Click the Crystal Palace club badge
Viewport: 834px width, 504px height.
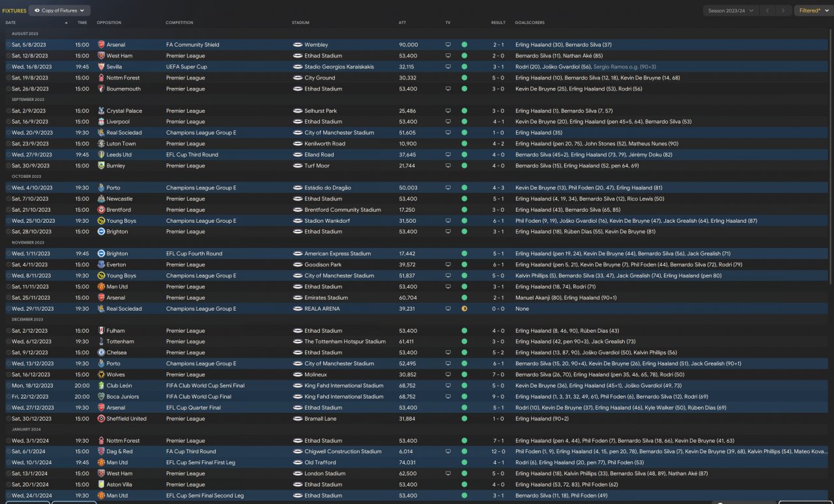click(101, 111)
